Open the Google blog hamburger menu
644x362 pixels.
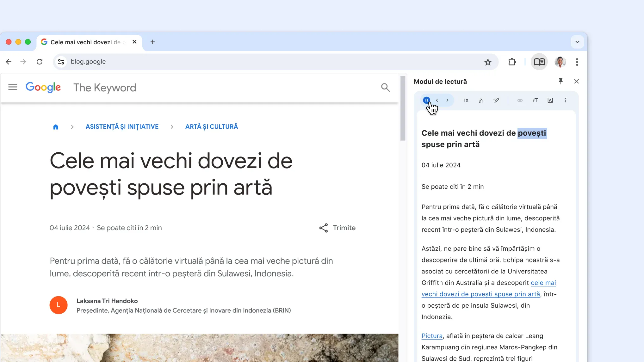click(x=13, y=87)
